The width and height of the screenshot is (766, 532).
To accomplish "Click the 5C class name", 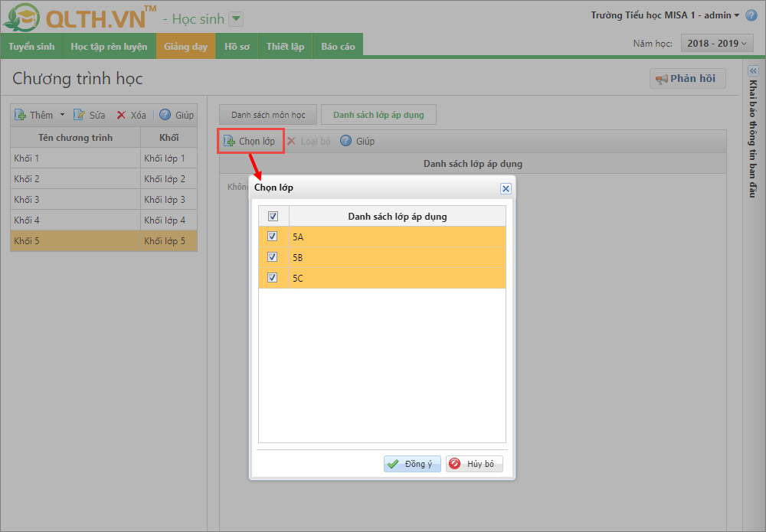I will tap(298, 278).
